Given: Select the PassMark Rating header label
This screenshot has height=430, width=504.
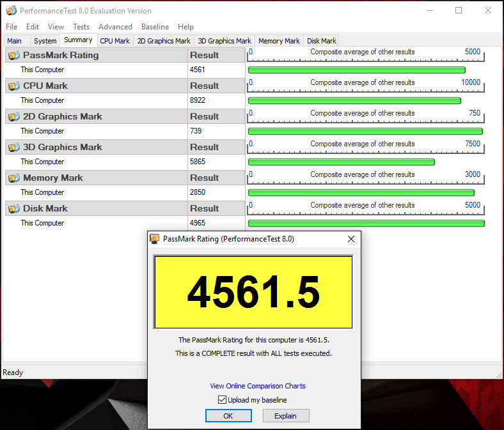Looking at the screenshot, I should tap(61, 55).
